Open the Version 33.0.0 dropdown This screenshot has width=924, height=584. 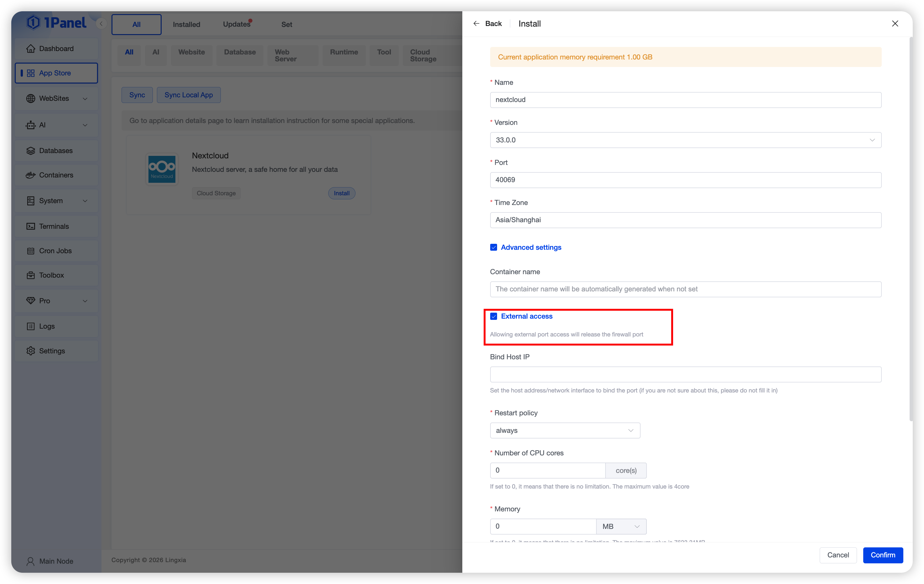685,140
